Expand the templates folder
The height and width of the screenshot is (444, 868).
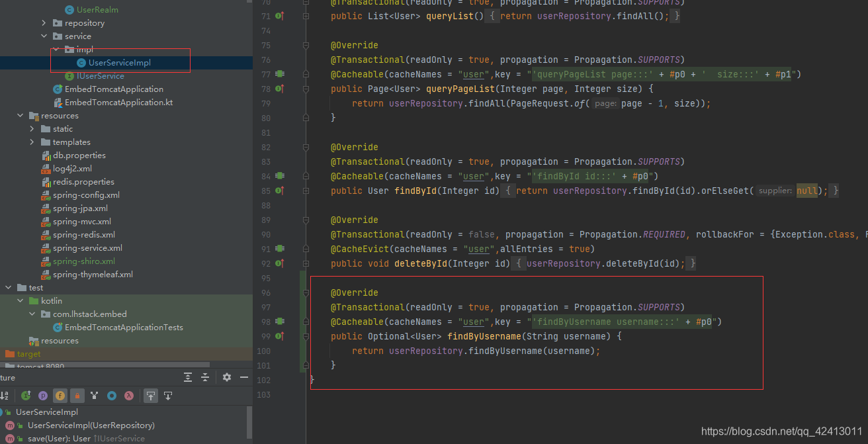pyautogui.click(x=32, y=142)
